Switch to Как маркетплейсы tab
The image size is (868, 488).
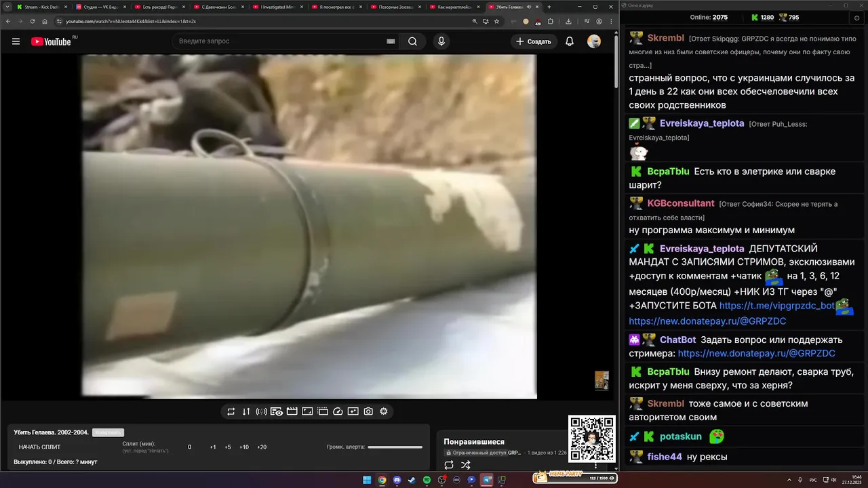[x=454, y=7]
